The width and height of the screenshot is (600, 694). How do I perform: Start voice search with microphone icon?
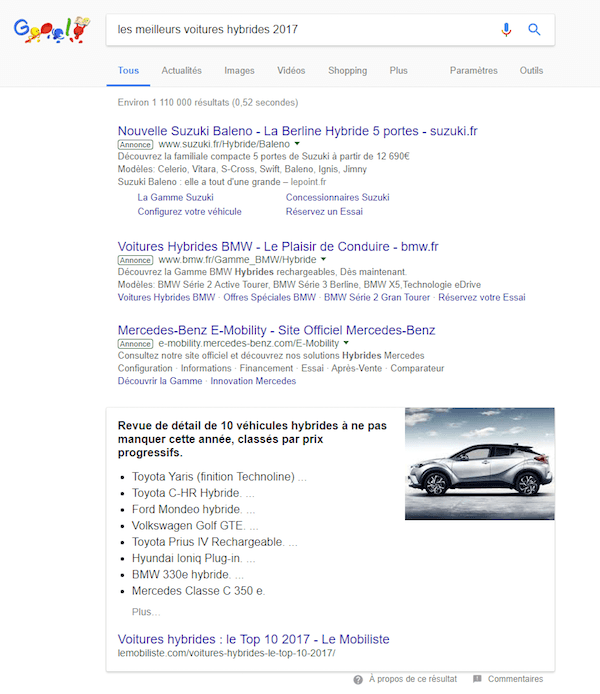[x=506, y=30]
